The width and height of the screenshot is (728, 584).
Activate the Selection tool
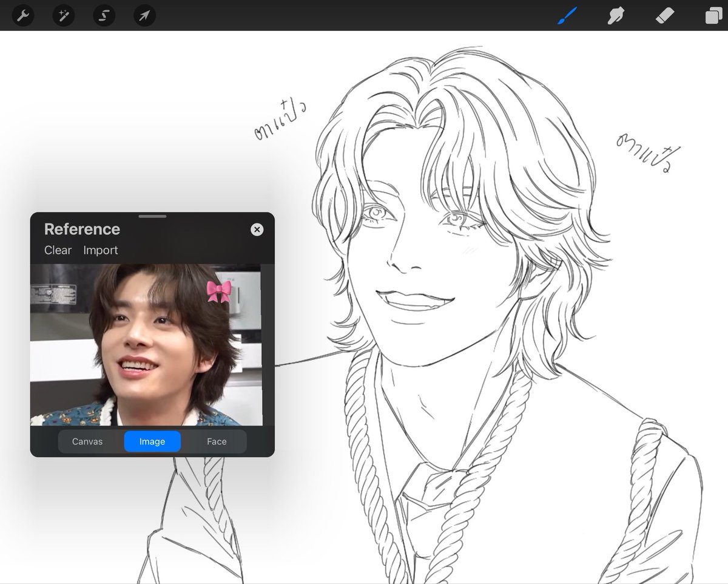pos(104,16)
